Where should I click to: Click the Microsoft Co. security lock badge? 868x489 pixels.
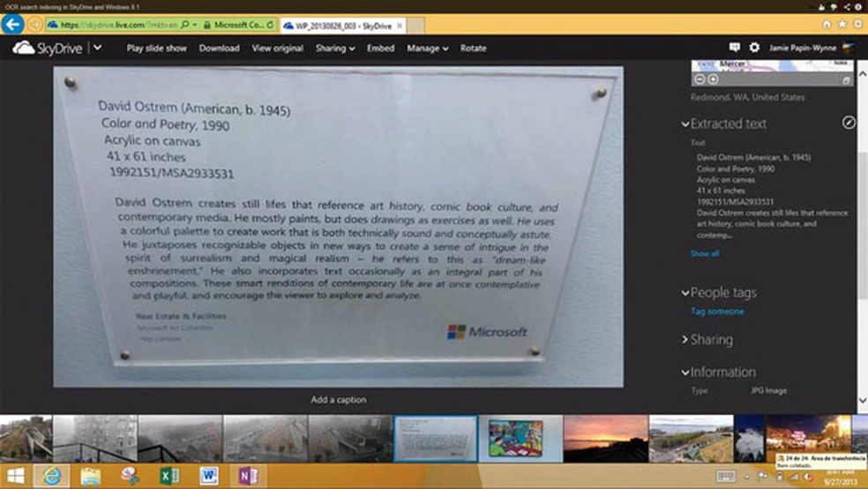click(233, 25)
